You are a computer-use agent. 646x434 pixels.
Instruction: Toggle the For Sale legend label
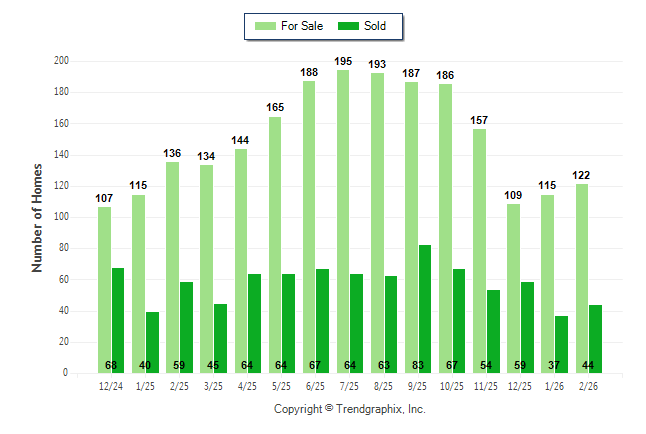tap(301, 26)
